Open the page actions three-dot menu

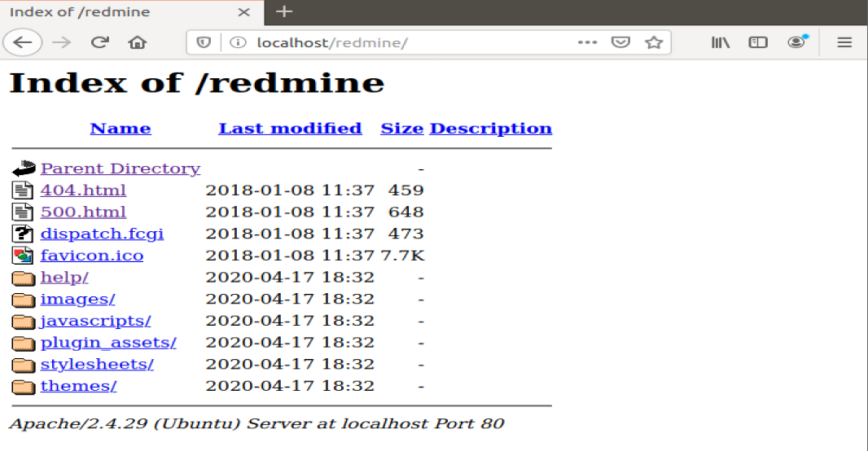click(587, 42)
